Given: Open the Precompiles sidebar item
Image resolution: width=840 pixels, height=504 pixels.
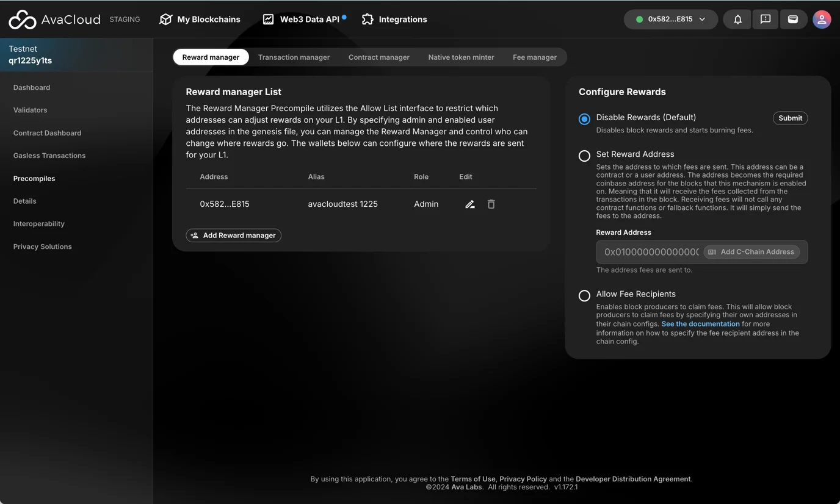Looking at the screenshot, I should point(34,179).
